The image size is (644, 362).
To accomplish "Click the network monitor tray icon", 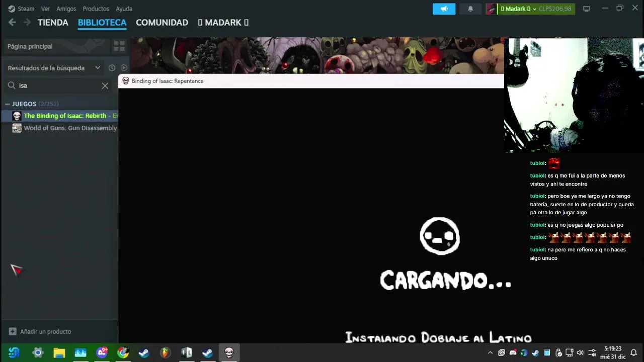I will (x=569, y=352).
